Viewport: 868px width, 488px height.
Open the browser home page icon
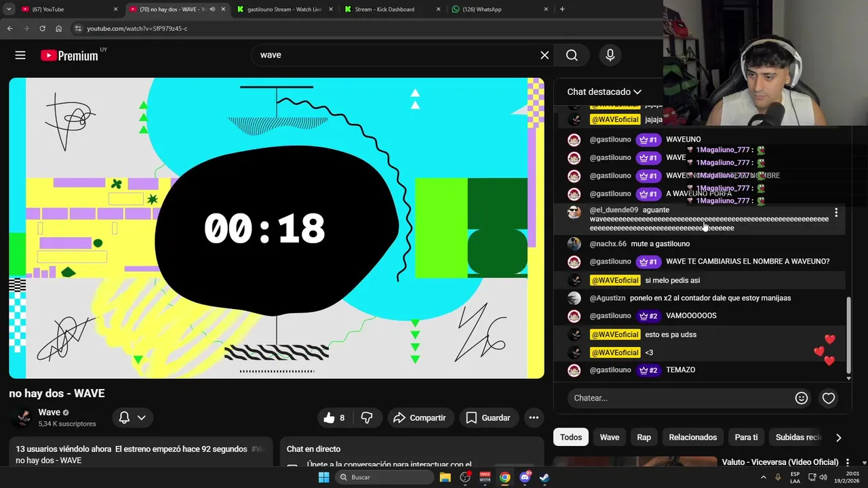point(58,28)
